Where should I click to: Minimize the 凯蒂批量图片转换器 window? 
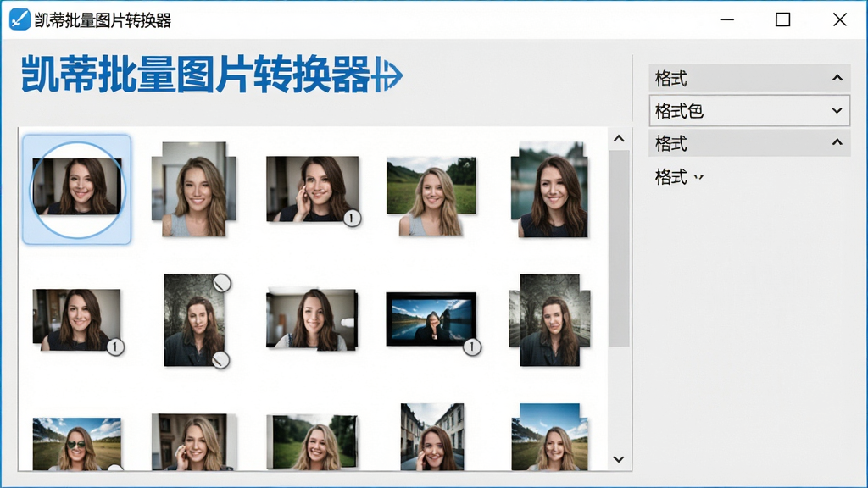click(x=726, y=20)
